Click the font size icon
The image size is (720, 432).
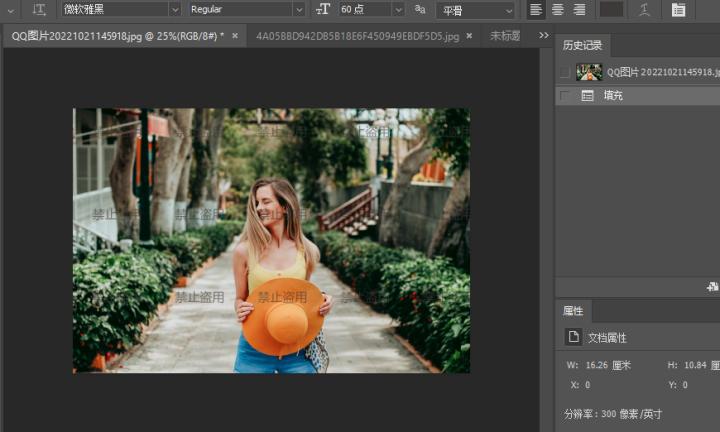[323, 9]
